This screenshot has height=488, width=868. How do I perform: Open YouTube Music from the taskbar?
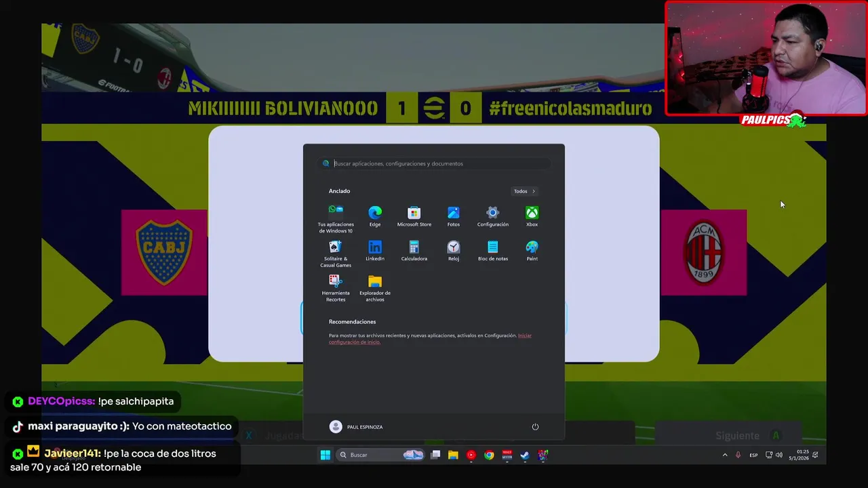click(x=471, y=455)
